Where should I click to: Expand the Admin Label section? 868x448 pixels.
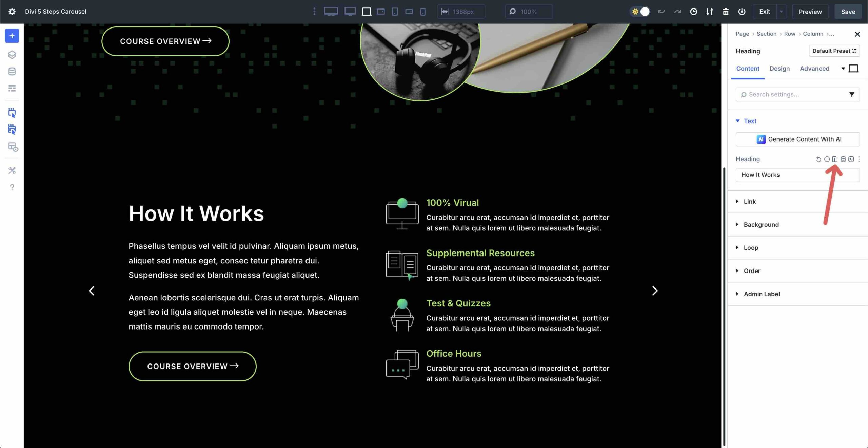click(x=761, y=294)
